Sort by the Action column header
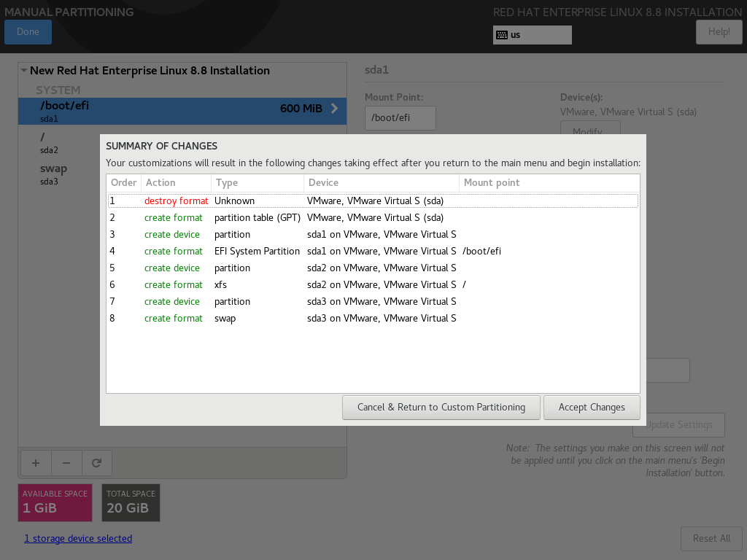This screenshot has height=560, width=747. tap(176, 183)
